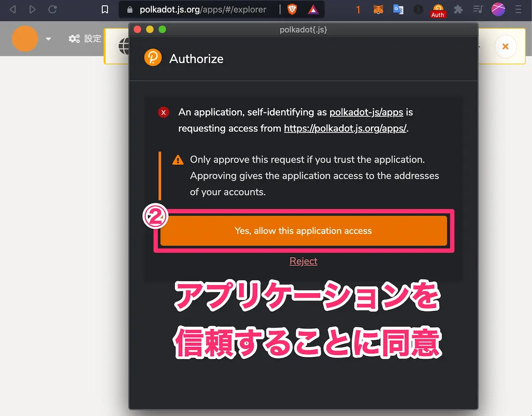
Task: Click the lock icon in the address bar
Action: point(130,9)
